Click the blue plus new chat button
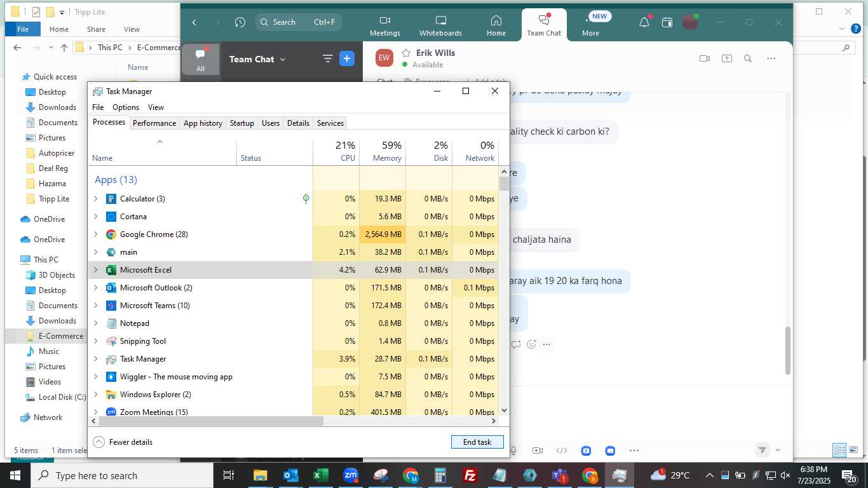The image size is (868, 488). (x=347, y=58)
